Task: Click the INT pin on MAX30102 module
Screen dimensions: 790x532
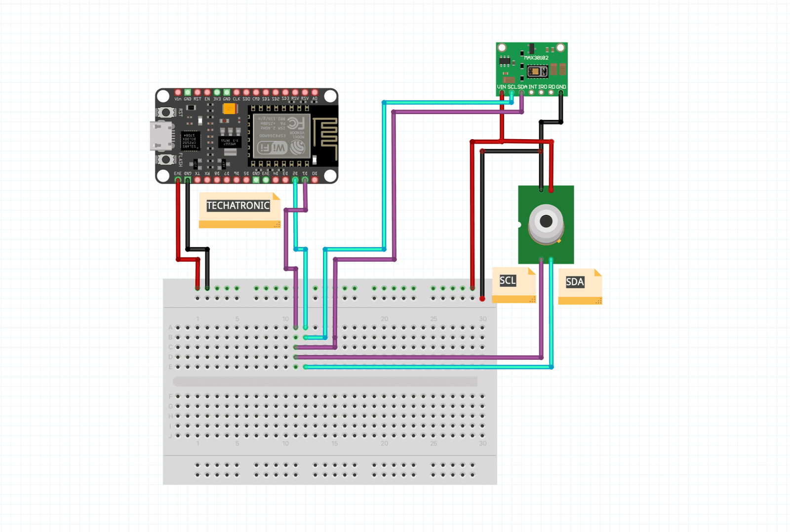Action: point(532,92)
